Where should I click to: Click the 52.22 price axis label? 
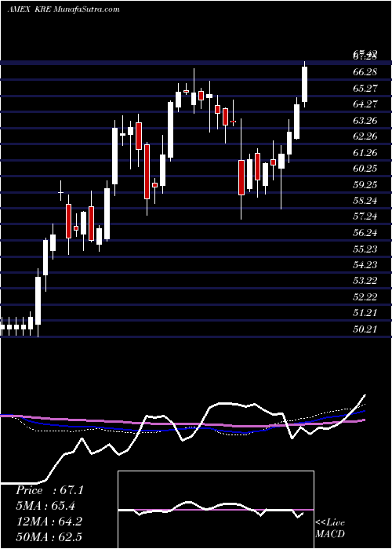tap(365, 297)
